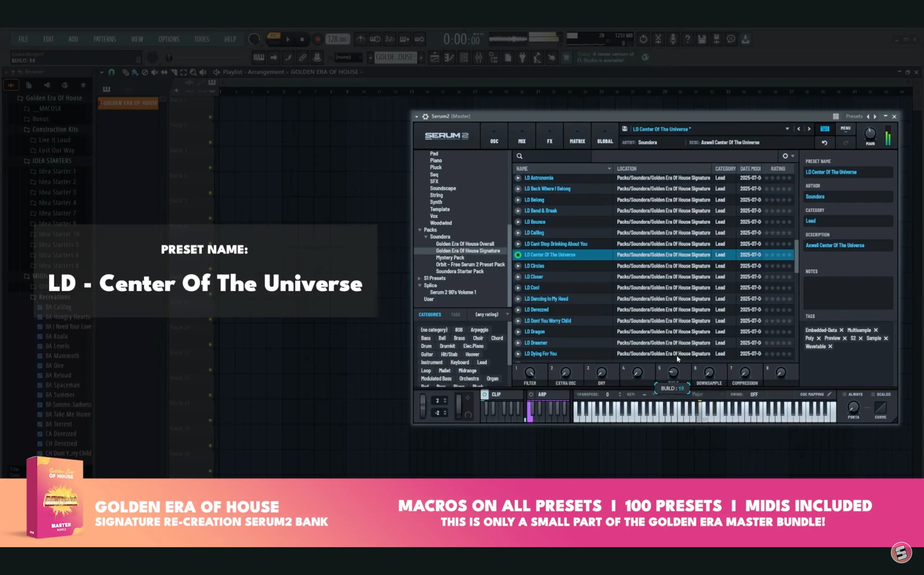Click the undo arrow in Serum header
The image size is (924, 575).
pyautogui.click(x=824, y=143)
